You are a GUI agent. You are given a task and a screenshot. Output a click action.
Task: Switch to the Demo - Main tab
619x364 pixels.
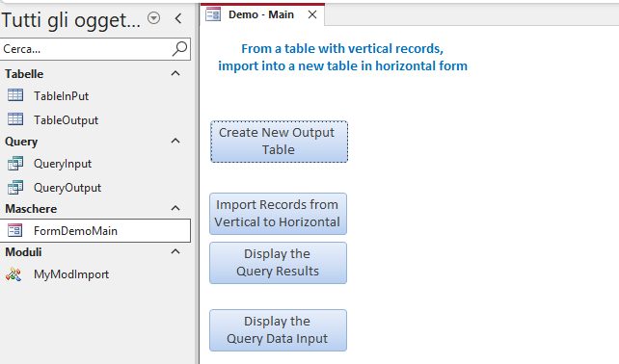(261, 14)
